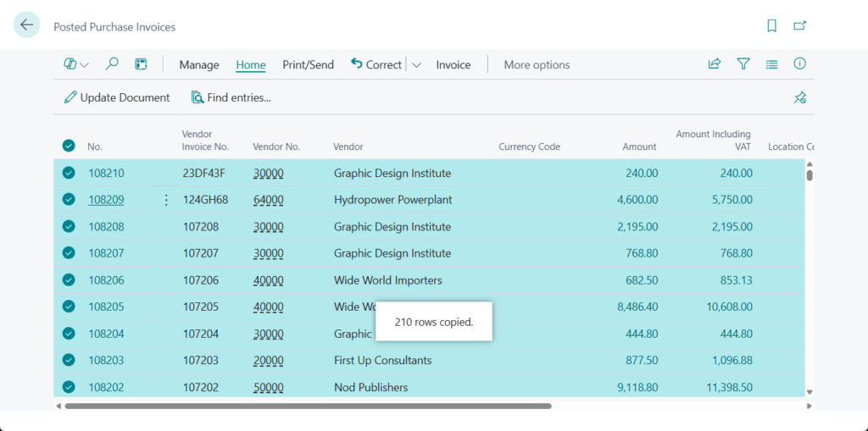
Task: Open the Manage menu
Action: (x=199, y=65)
